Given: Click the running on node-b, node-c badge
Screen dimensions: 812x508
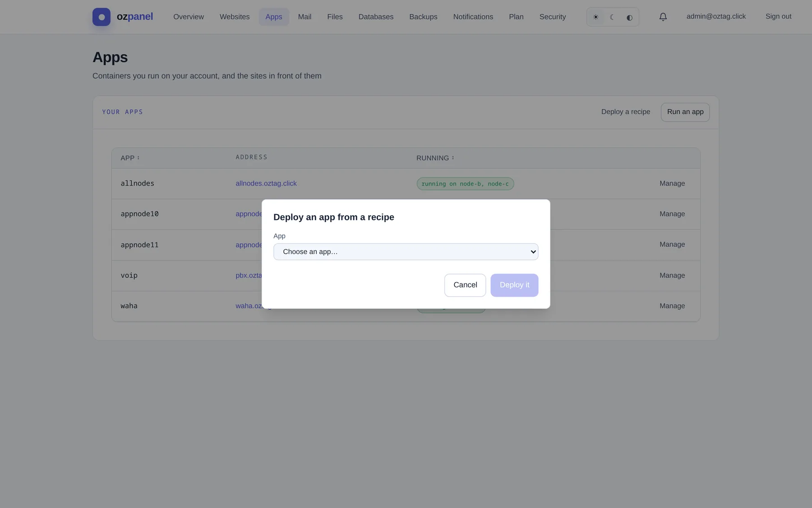Looking at the screenshot, I should (x=465, y=184).
